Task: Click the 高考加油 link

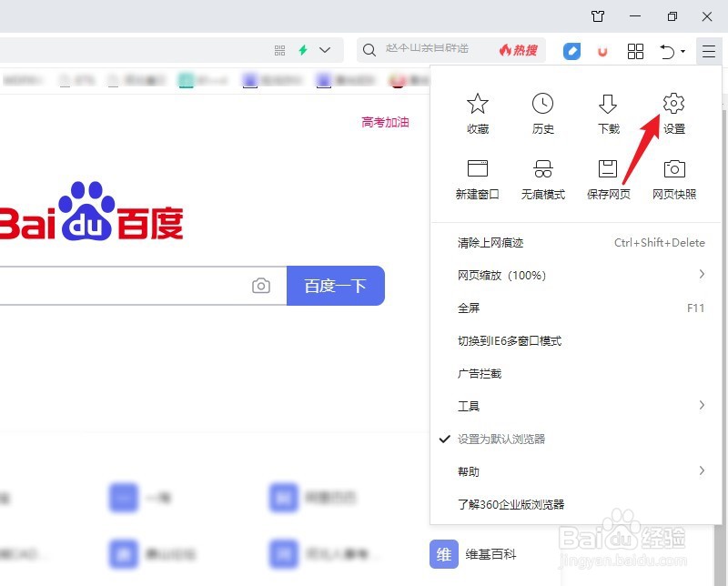Action: (x=385, y=122)
